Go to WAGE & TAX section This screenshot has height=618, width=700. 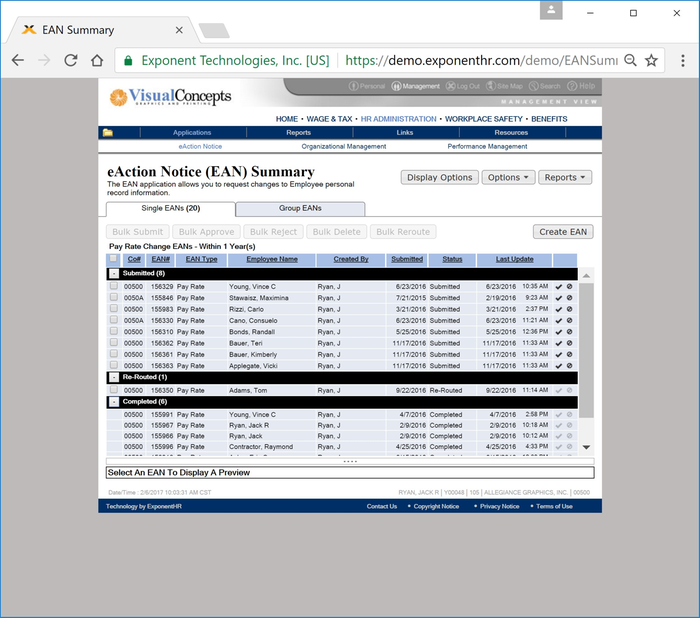(329, 119)
